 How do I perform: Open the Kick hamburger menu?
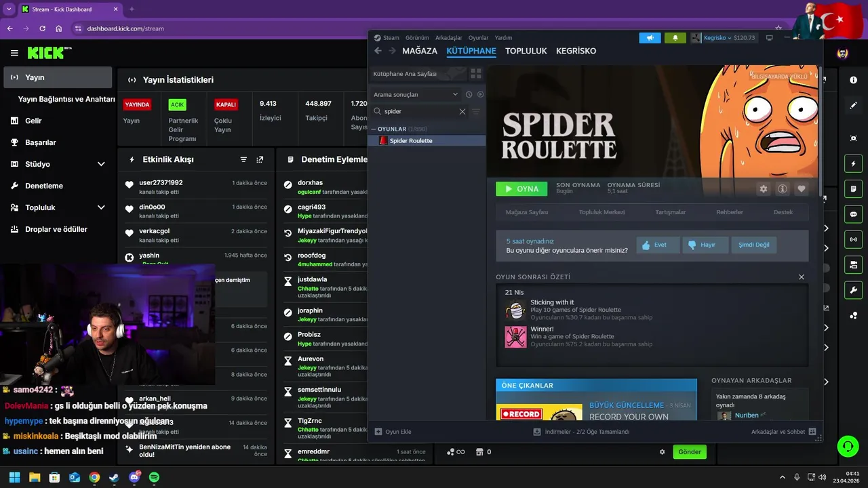pyautogui.click(x=14, y=53)
